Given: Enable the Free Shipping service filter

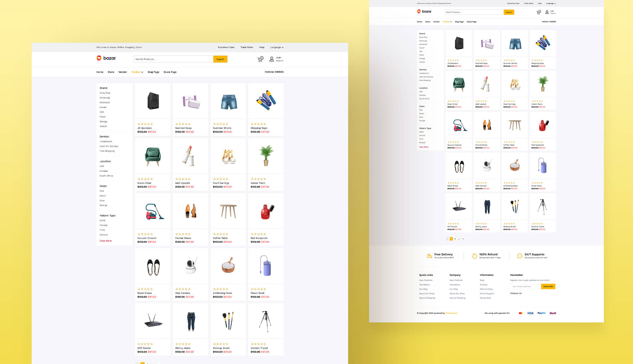Looking at the screenshot, I should pyautogui.click(x=107, y=151).
